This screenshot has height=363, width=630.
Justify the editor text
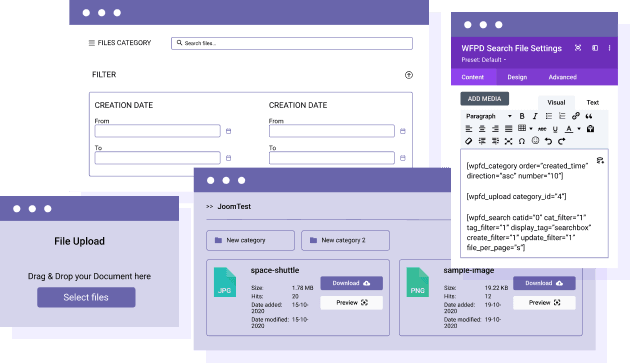click(x=508, y=129)
